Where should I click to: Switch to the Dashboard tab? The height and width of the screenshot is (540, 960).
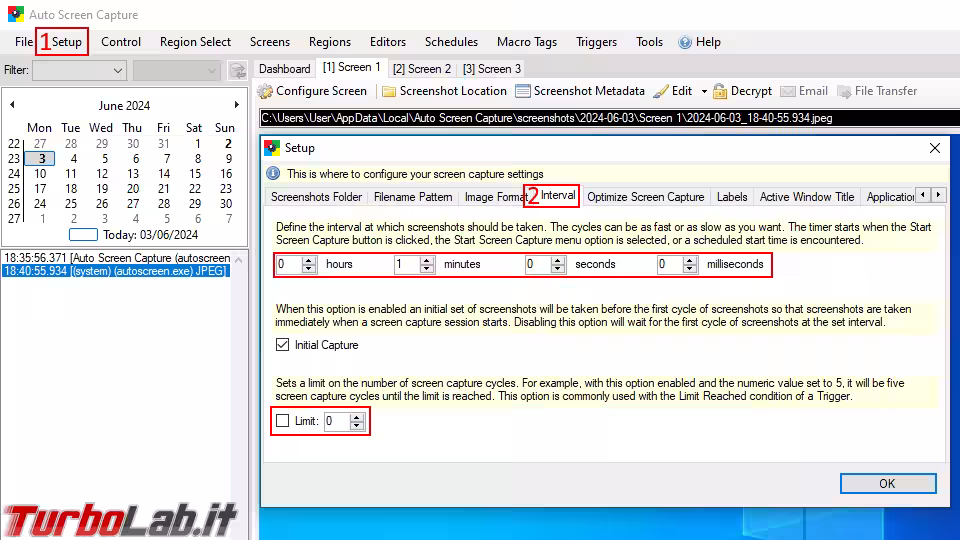(x=285, y=69)
